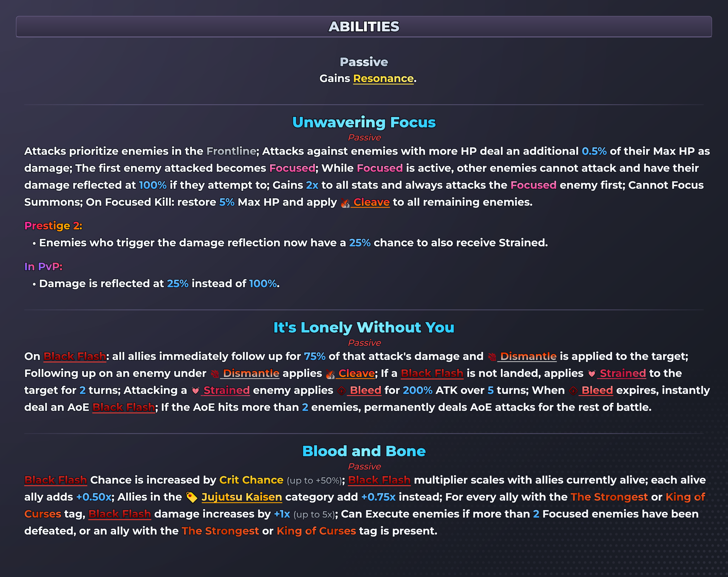Click the ABILITIES header bar
Screen dimensions: 728x577
coord(364,27)
